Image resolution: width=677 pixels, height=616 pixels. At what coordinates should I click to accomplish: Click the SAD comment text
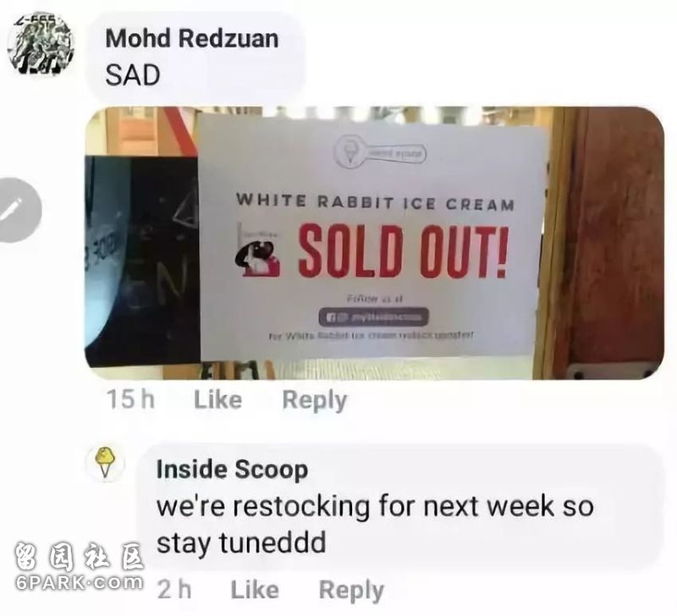[133, 75]
